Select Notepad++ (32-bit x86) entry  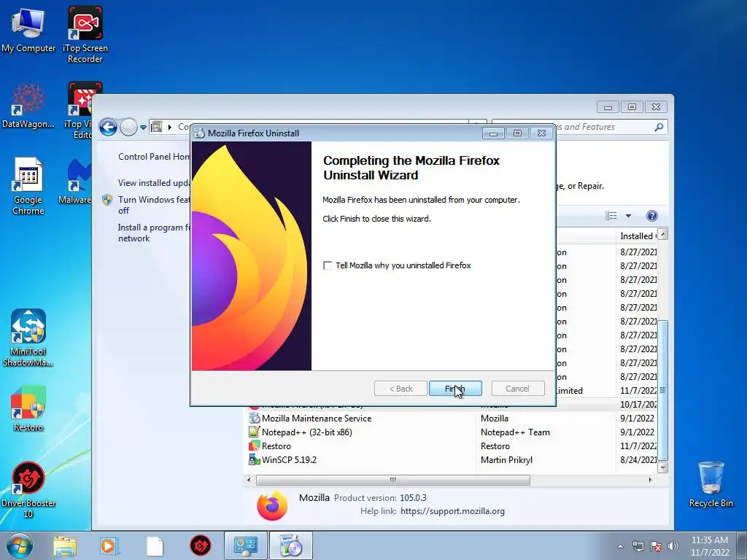[307, 432]
